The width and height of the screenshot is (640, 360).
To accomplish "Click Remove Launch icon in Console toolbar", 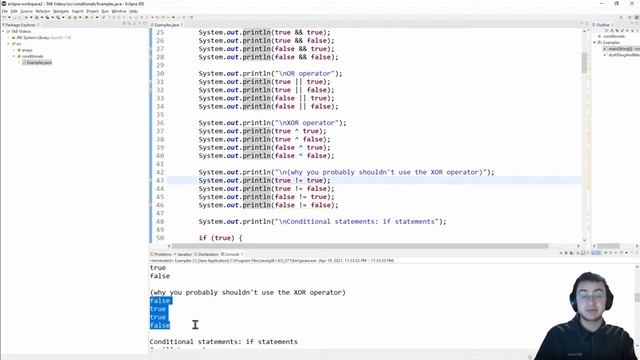I will click(x=567, y=253).
